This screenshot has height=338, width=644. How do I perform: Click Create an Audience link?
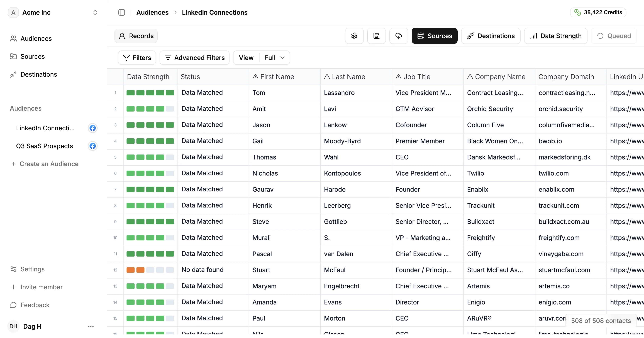tap(49, 164)
